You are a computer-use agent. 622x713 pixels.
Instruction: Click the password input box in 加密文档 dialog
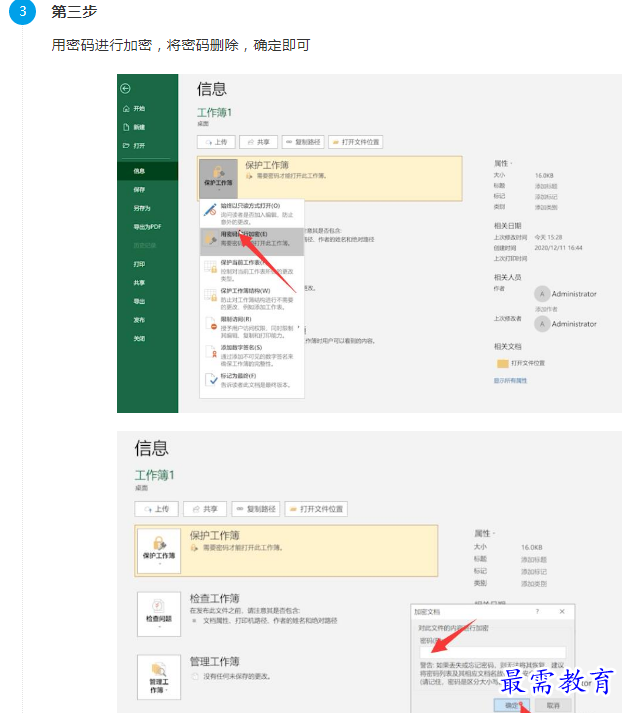click(493, 652)
